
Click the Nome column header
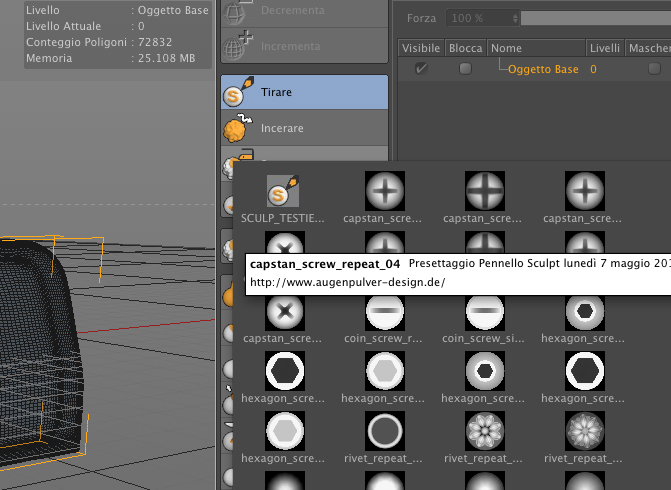tap(536, 48)
